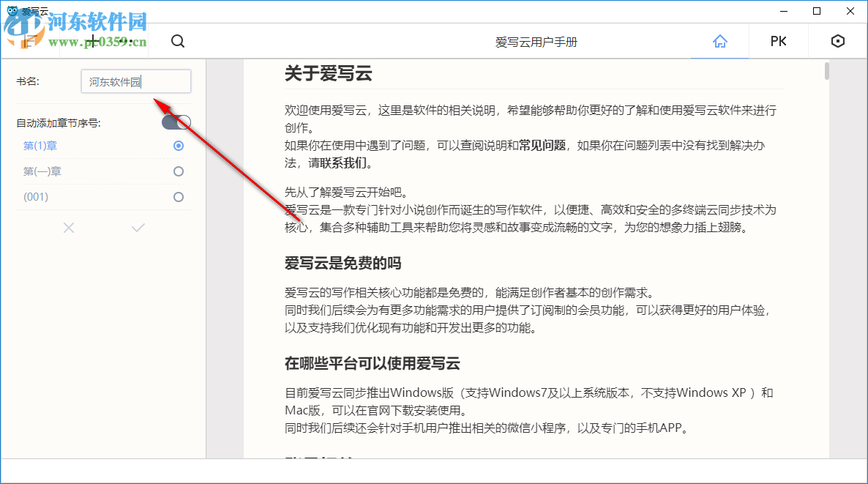Click inside the 书名 input field

(x=135, y=81)
